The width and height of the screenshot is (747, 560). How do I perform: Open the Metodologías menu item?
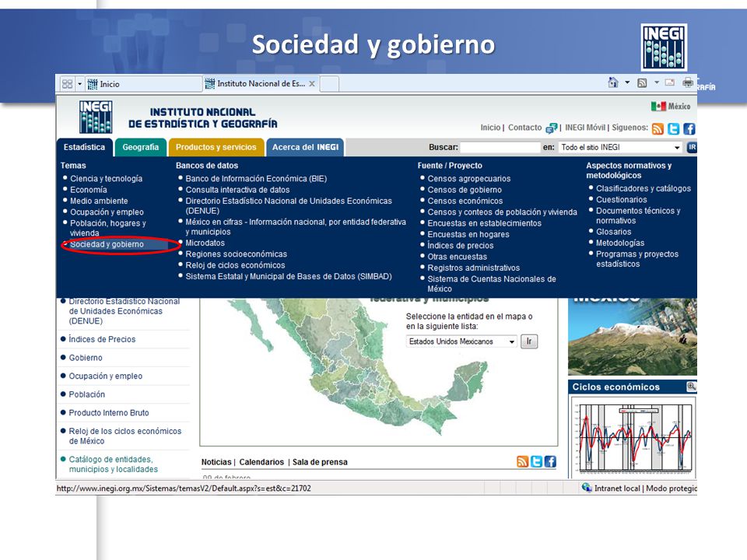pos(620,243)
